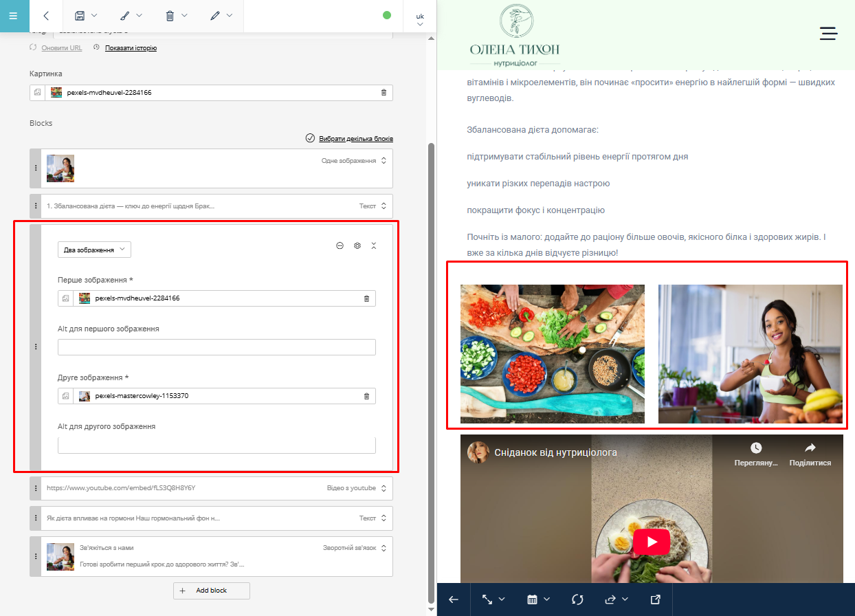855x616 pixels.
Task: Open the hamburger main menu in editor
Action: coord(13,16)
